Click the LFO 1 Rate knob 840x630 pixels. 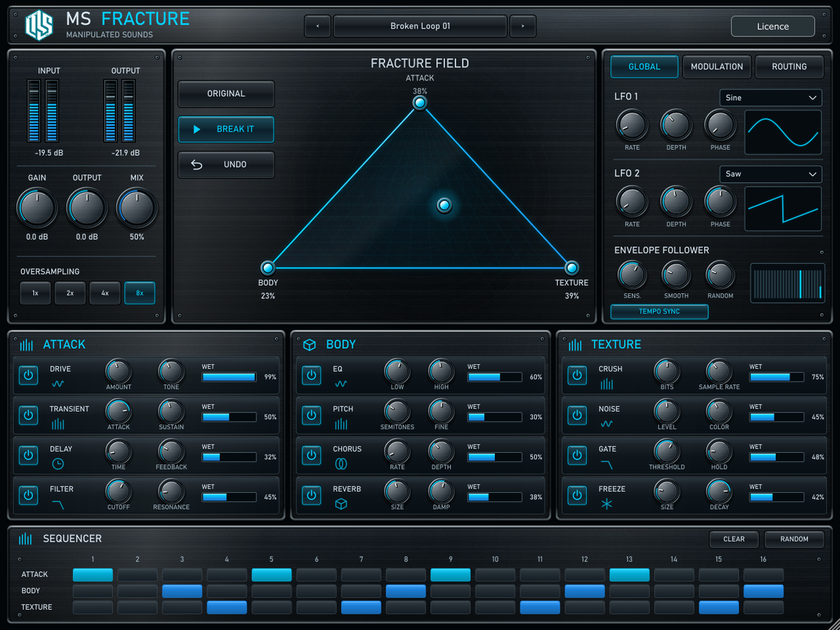(632, 125)
